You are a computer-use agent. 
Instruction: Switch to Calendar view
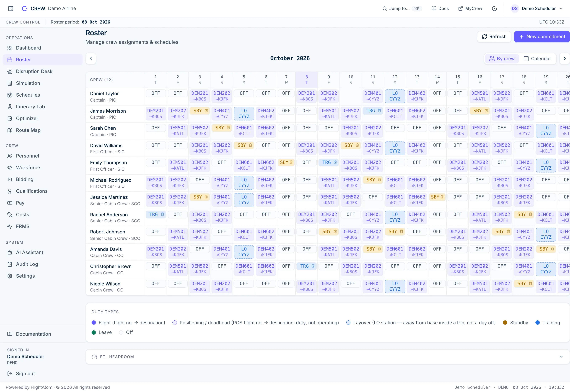(537, 59)
